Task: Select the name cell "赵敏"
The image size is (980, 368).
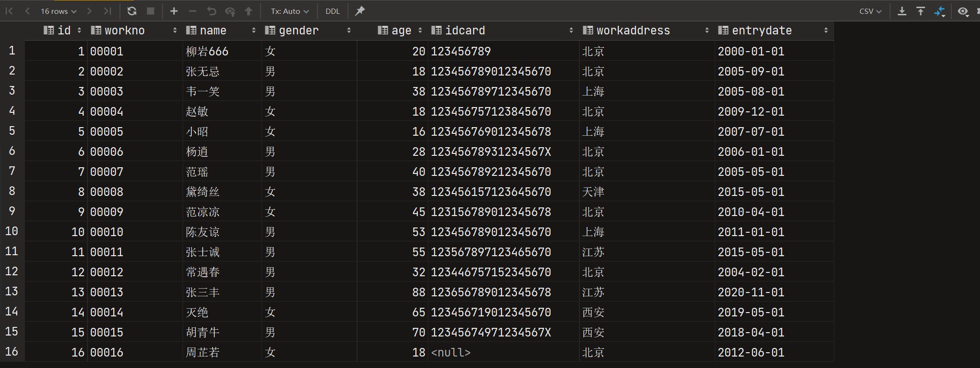Action: 222,111
